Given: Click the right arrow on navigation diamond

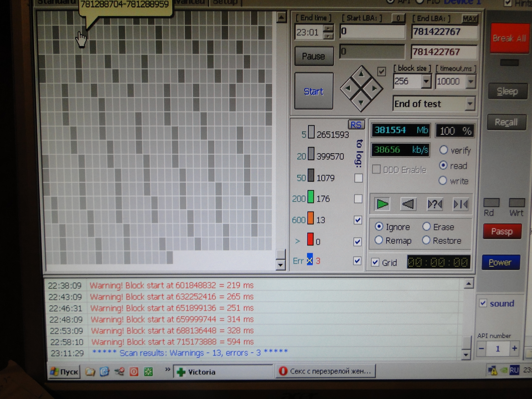Looking at the screenshot, I should pos(374,89).
